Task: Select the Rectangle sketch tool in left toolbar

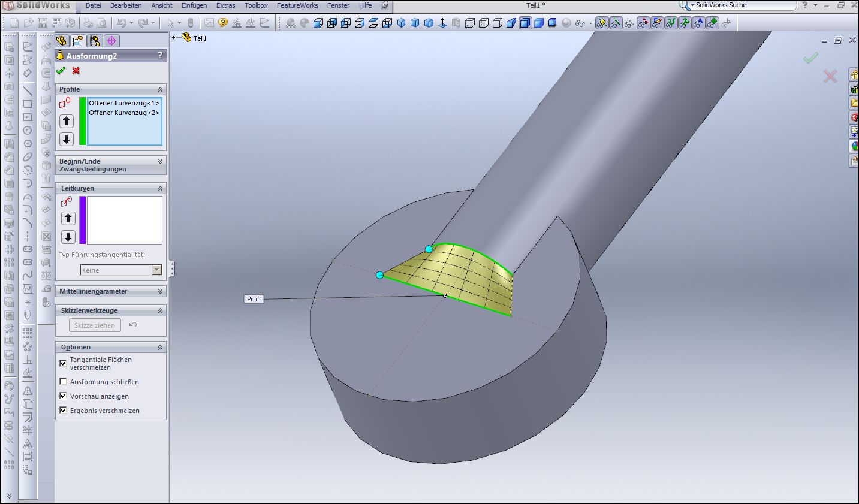Action: point(28,104)
